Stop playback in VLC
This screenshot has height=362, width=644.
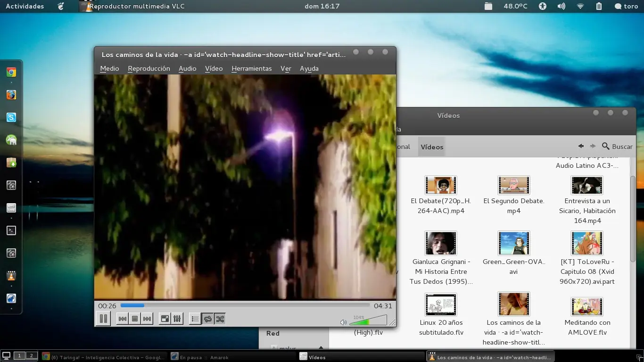(x=135, y=319)
